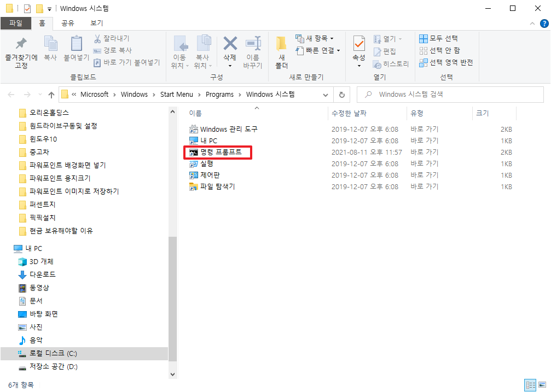Switch to the 공유 (Share) ribbon tab

pos(68,23)
